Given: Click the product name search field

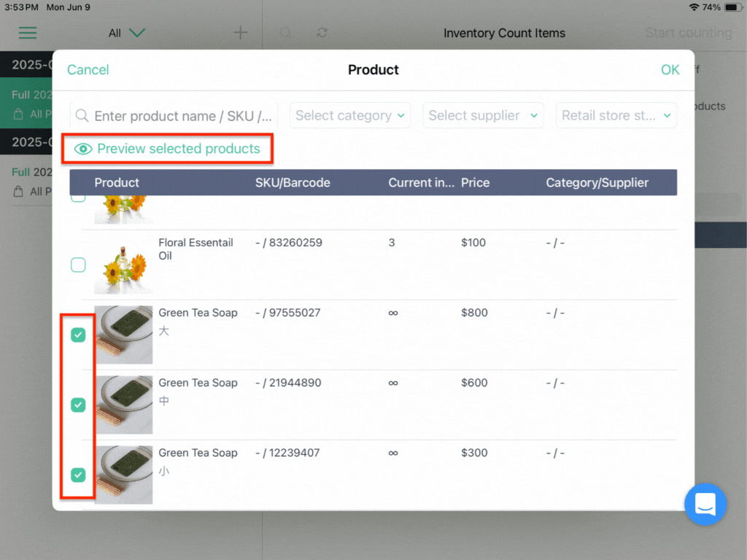Looking at the screenshot, I should 174,116.
